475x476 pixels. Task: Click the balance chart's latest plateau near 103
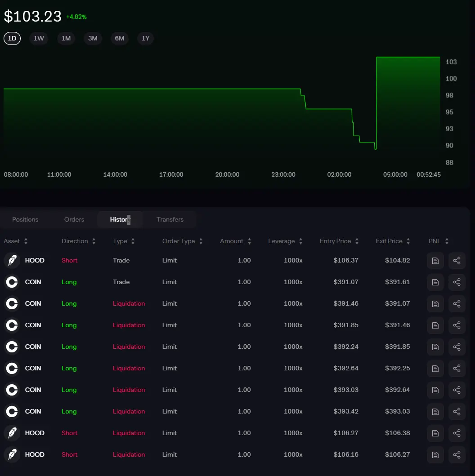(x=408, y=57)
